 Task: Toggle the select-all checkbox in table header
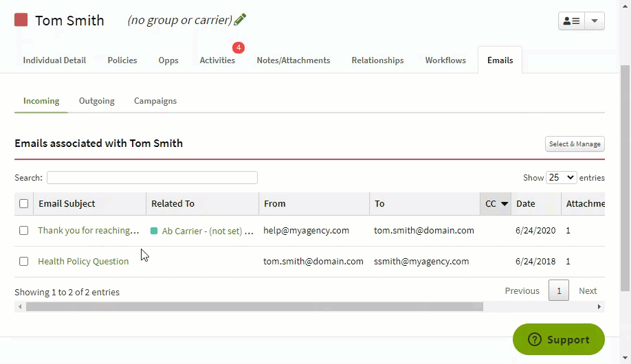point(24,203)
